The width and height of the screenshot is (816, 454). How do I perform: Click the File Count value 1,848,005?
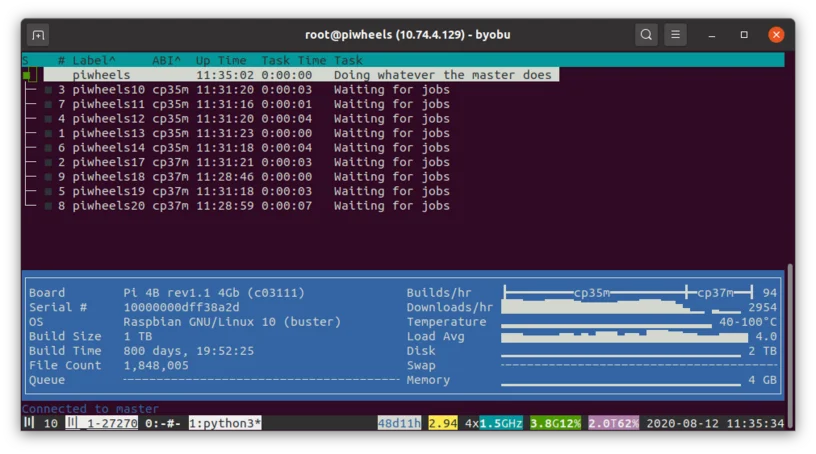click(x=156, y=365)
